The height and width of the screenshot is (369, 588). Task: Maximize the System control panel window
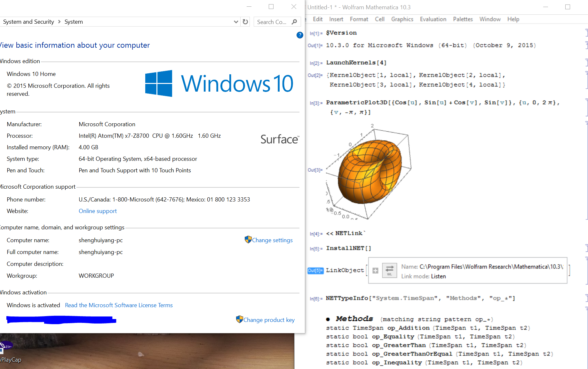(x=271, y=7)
